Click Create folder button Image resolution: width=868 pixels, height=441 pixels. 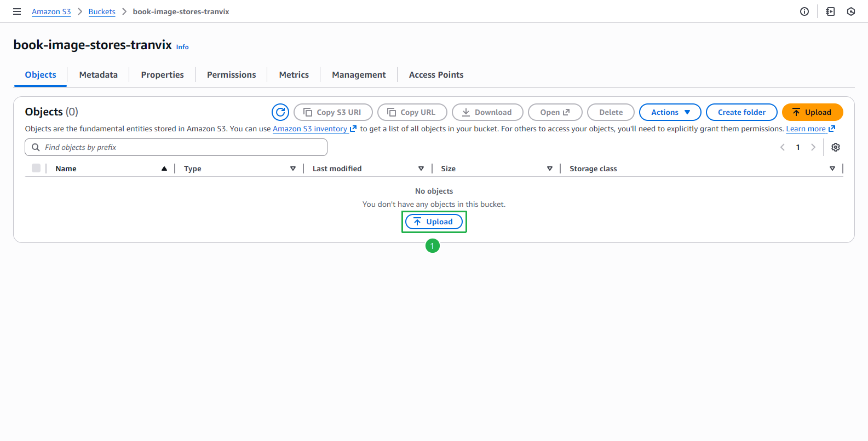pyautogui.click(x=742, y=112)
